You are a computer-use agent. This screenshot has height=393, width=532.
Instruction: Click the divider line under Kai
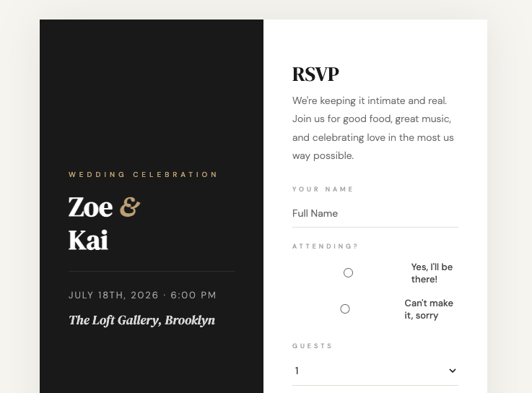pos(151,271)
